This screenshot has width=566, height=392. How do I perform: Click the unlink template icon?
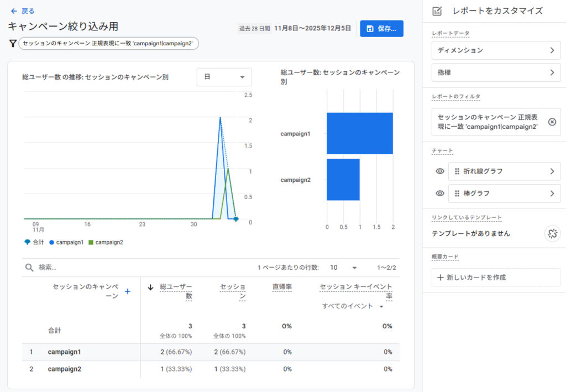tap(552, 233)
